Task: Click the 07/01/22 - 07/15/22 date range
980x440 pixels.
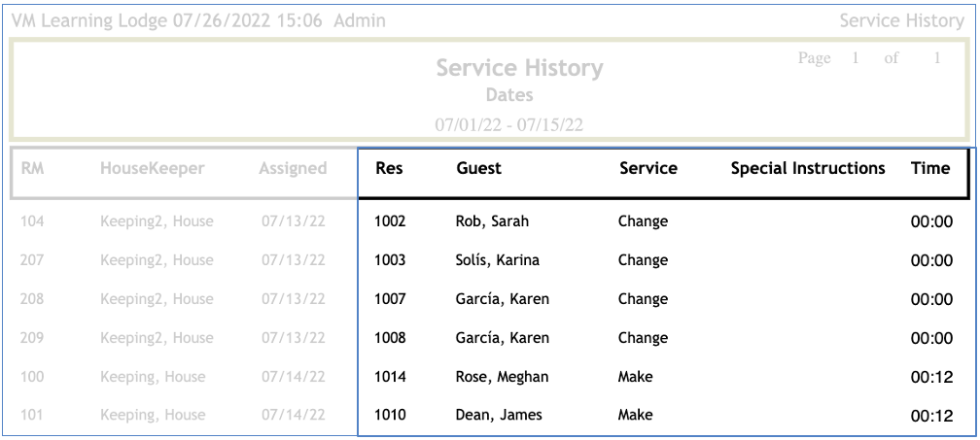Action: pyautogui.click(x=508, y=124)
